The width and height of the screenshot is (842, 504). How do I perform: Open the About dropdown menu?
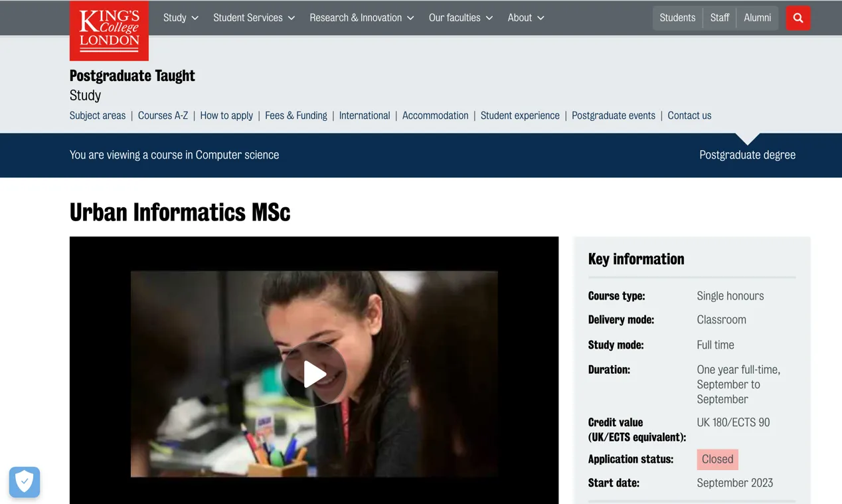click(x=525, y=18)
